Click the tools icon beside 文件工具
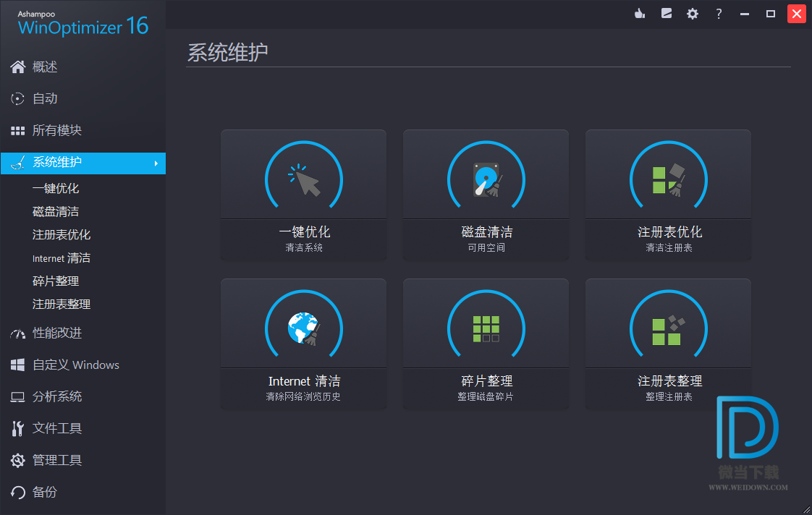 click(x=17, y=428)
